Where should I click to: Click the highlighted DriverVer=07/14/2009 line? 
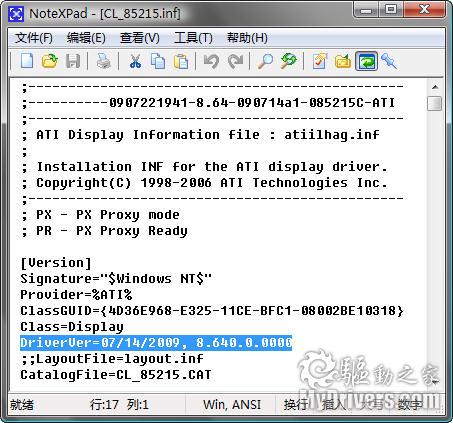click(156, 343)
